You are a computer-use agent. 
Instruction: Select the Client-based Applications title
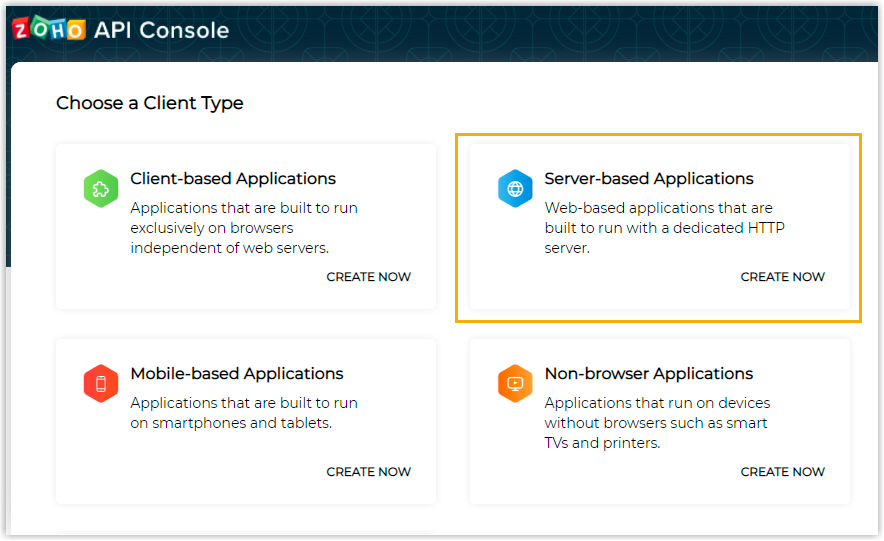[233, 179]
